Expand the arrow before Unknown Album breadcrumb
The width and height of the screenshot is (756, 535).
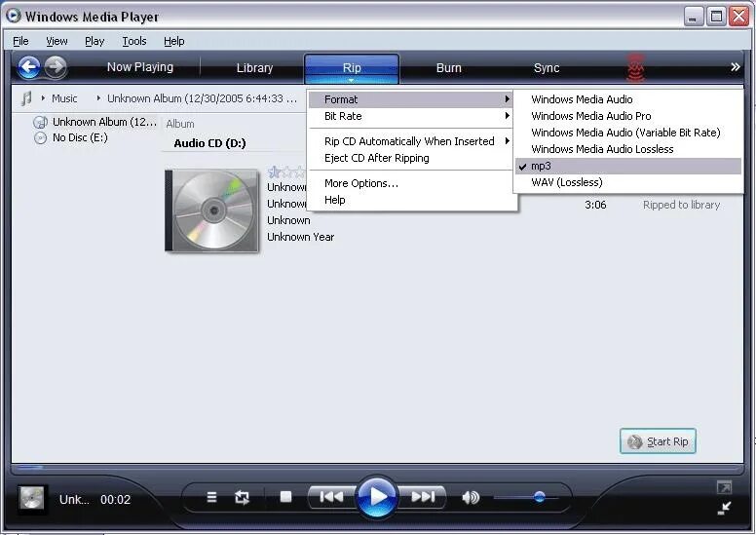point(98,98)
